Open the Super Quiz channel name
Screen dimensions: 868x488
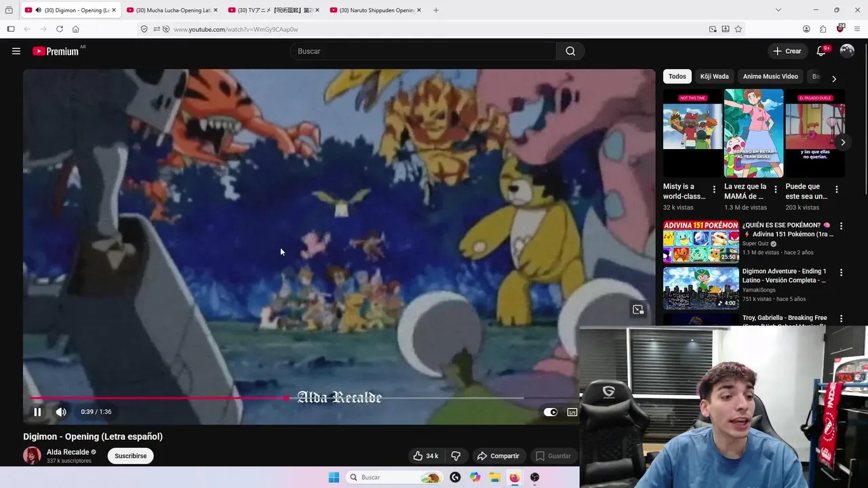point(755,244)
